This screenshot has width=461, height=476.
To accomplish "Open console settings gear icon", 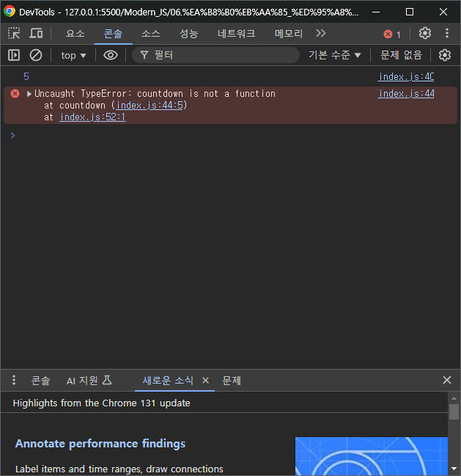I will tap(445, 55).
